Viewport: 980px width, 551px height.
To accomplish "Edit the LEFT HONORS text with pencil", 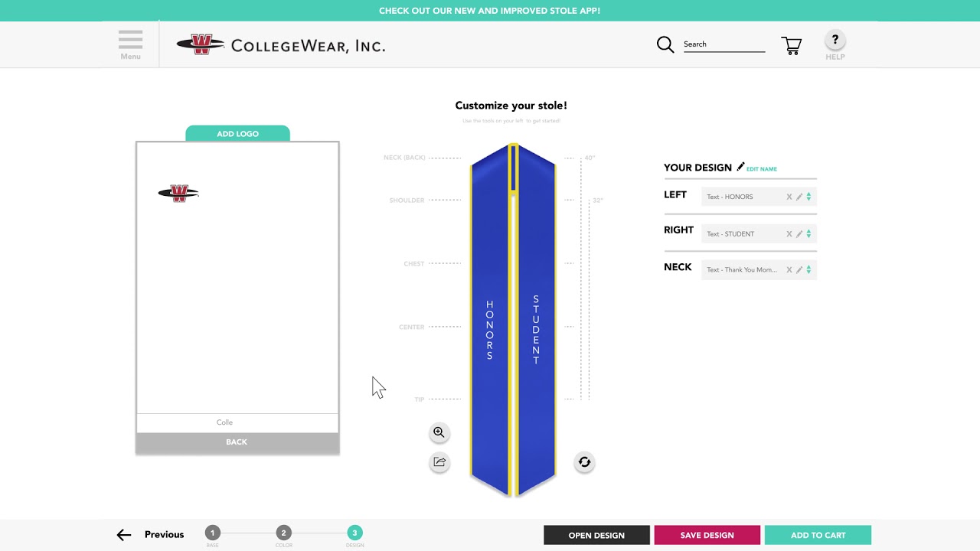I will [x=799, y=197].
